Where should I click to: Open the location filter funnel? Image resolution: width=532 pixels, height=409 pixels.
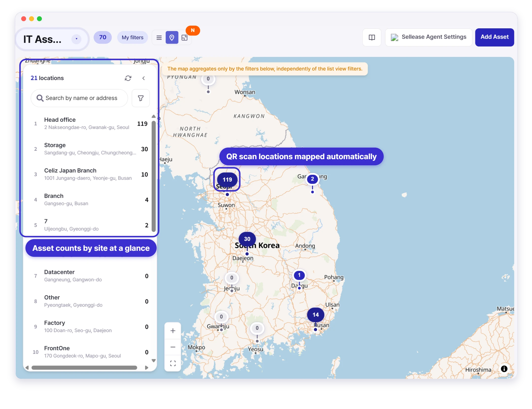pos(141,98)
